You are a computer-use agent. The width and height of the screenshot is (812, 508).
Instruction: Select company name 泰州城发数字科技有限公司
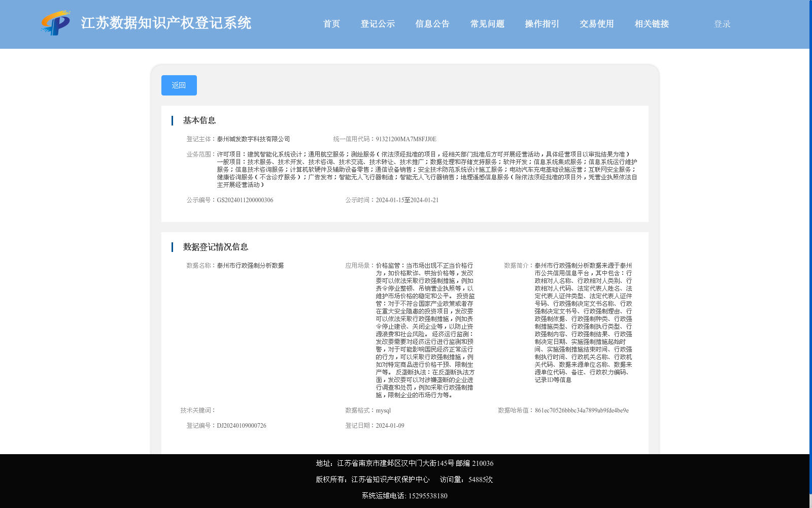[253, 139]
